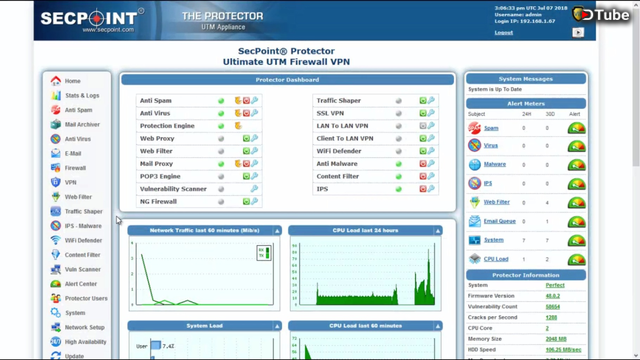Open wrench settings for IPS service
Image resolution: width=640 pixels, height=360 pixels.
(431, 189)
